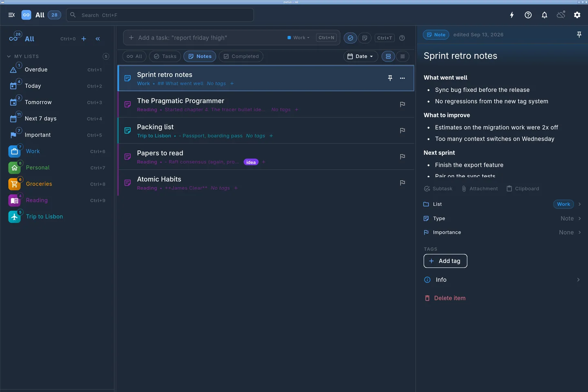
Task: Click quick-add help question icon
Action: tap(402, 38)
